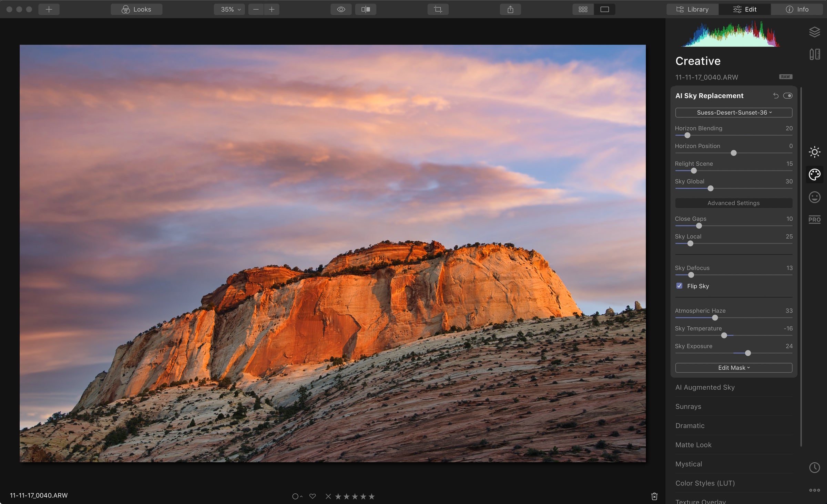
Task: Switch to the Library tab
Action: coord(692,9)
